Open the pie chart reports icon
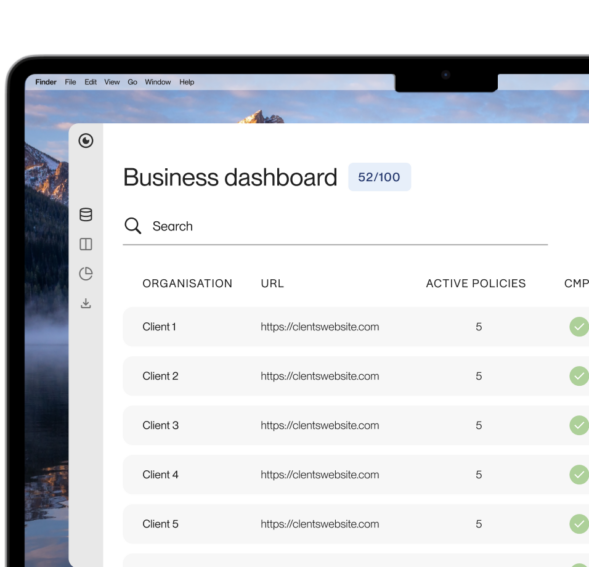The image size is (589, 567). click(x=86, y=274)
